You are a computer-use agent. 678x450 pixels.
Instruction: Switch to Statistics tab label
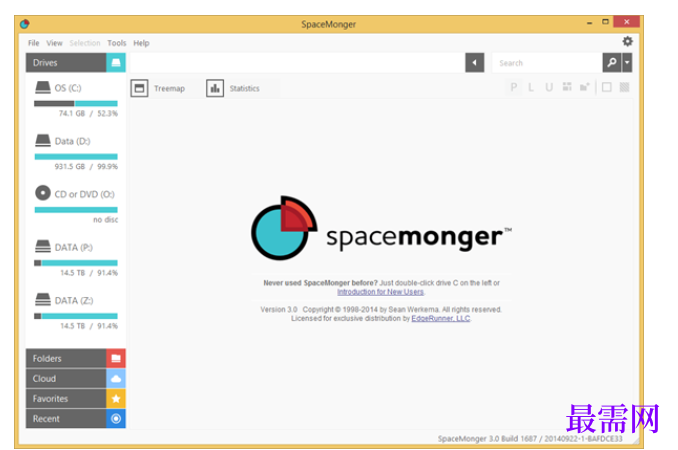tap(244, 89)
